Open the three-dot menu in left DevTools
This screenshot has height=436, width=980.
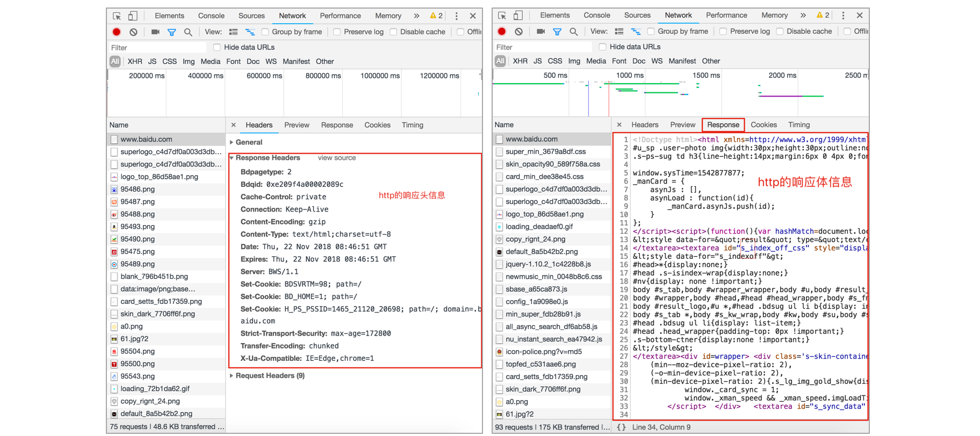coord(457,16)
